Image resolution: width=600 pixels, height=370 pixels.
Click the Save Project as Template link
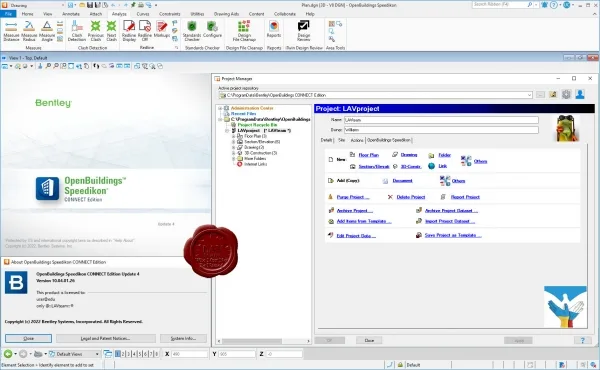[453, 235]
